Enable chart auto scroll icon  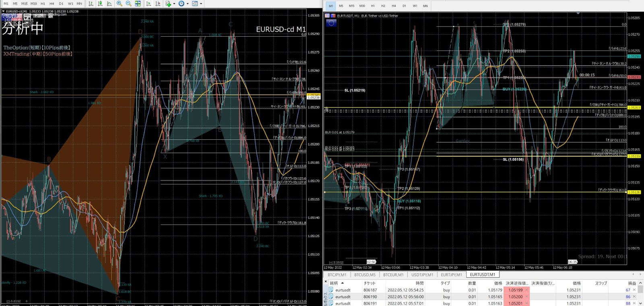(149, 4)
